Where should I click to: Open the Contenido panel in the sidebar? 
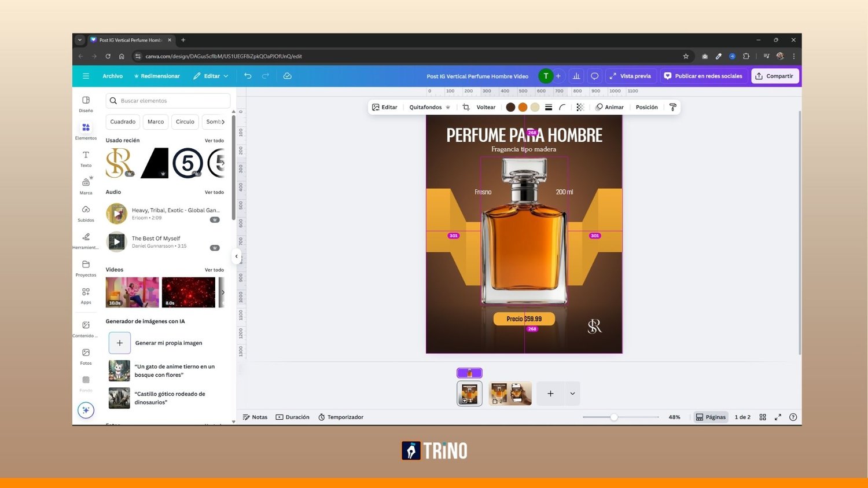tap(86, 329)
